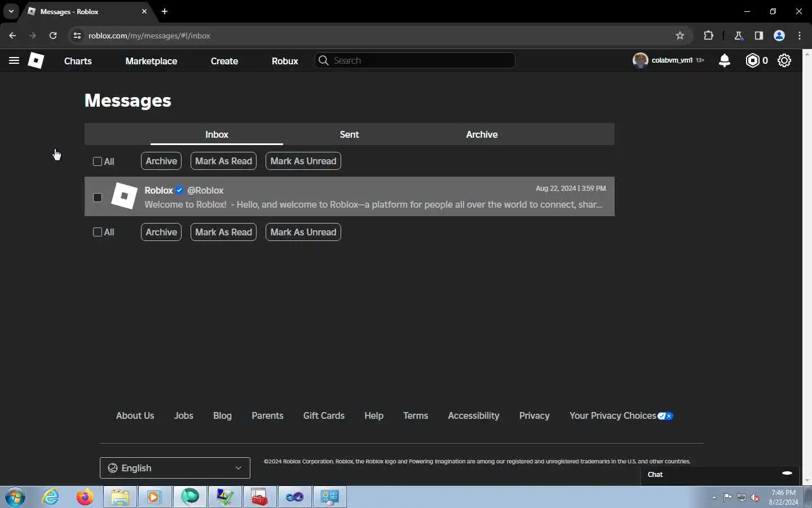This screenshot has width=812, height=508.
Task: Click the colabvm_vm1 avatar thumbnail
Action: coord(640,60)
